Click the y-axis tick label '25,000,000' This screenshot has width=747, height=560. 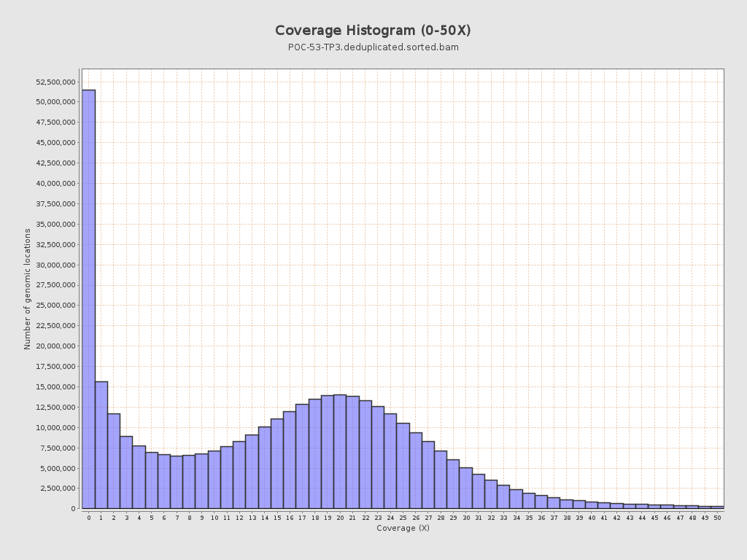[x=55, y=306]
